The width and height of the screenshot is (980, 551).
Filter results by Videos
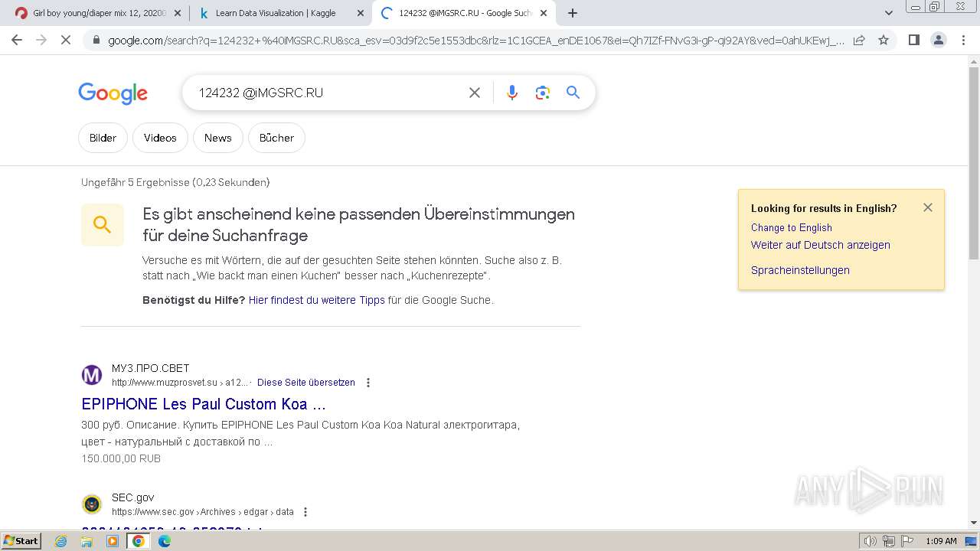pos(160,138)
